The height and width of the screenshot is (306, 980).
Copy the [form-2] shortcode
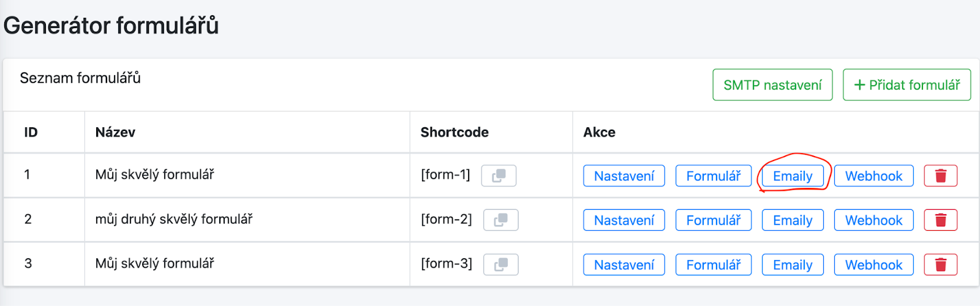pos(501,220)
